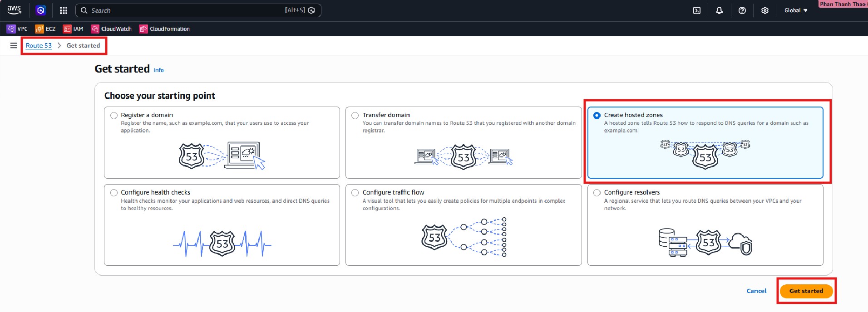This screenshot has height=312, width=868.
Task: Click the AWS logo home icon
Action: 14,10
